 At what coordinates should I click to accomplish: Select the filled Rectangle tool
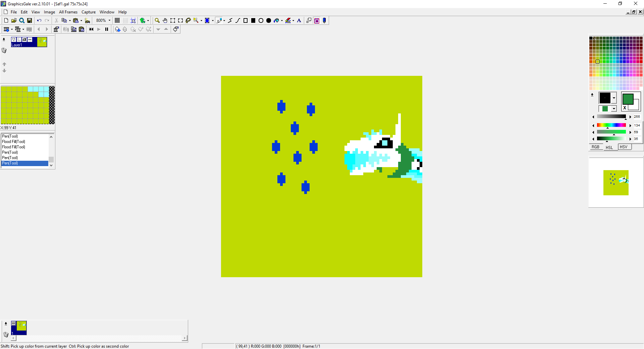pyautogui.click(x=253, y=20)
